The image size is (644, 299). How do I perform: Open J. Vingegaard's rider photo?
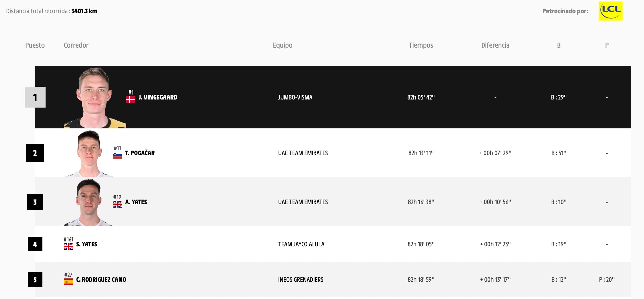[x=95, y=98]
